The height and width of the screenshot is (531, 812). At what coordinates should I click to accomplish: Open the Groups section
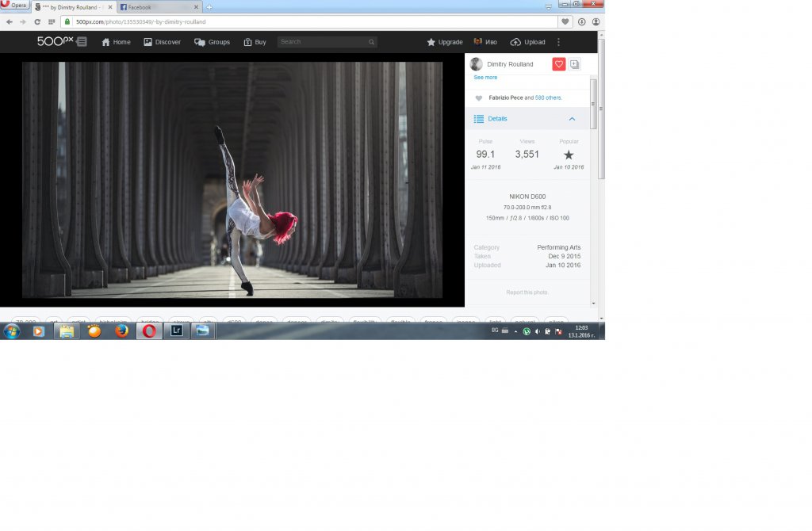(212, 42)
